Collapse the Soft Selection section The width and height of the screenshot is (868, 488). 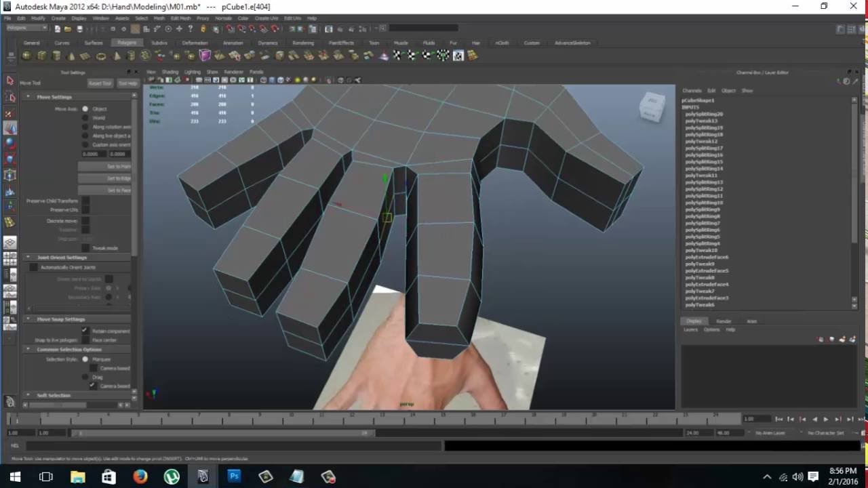(28, 395)
